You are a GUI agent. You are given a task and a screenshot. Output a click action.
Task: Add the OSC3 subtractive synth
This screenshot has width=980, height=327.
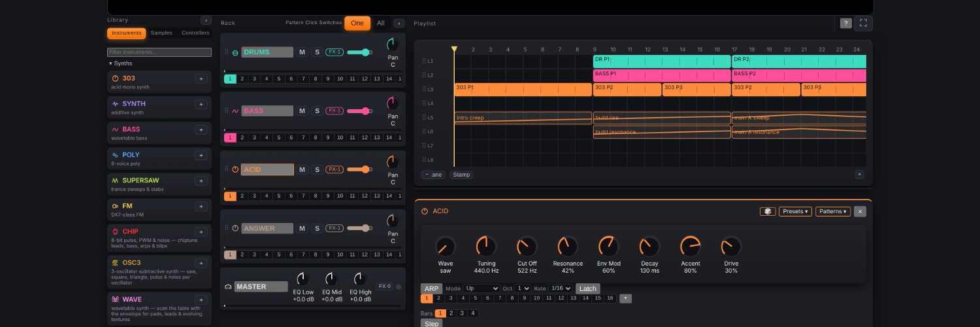coord(201,263)
